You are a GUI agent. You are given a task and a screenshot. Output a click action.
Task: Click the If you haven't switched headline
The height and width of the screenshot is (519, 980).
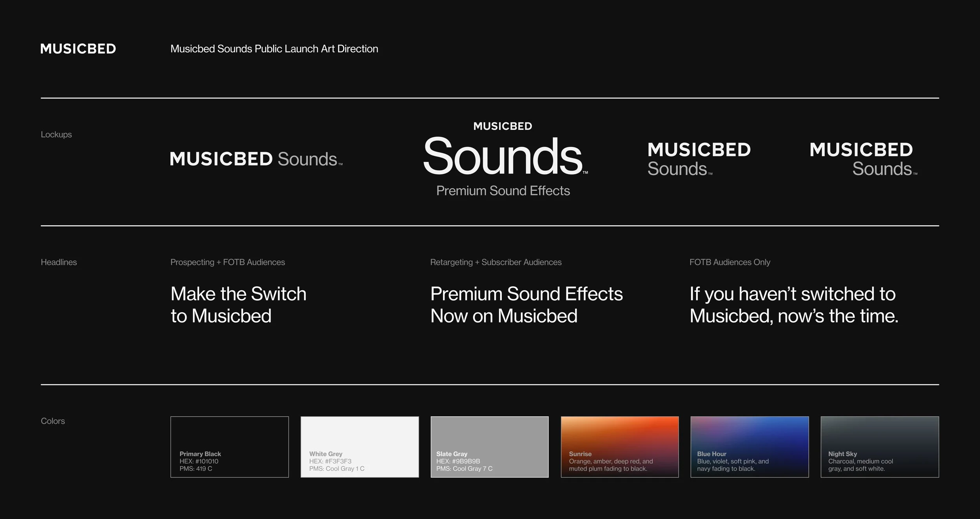click(x=793, y=305)
